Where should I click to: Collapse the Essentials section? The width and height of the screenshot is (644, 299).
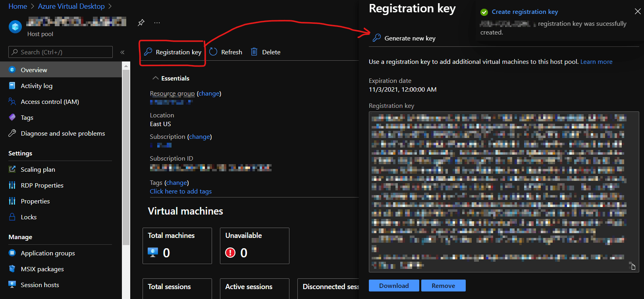[x=156, y=78]
